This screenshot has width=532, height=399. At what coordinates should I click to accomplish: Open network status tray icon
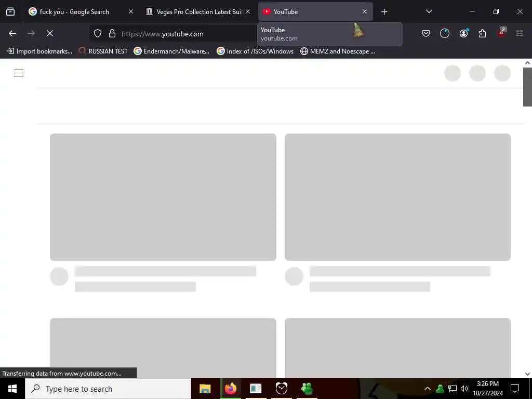click(453, 389)
